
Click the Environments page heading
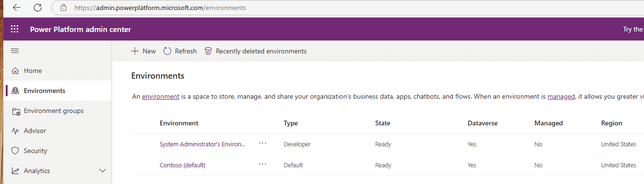(x=158, y=76)
